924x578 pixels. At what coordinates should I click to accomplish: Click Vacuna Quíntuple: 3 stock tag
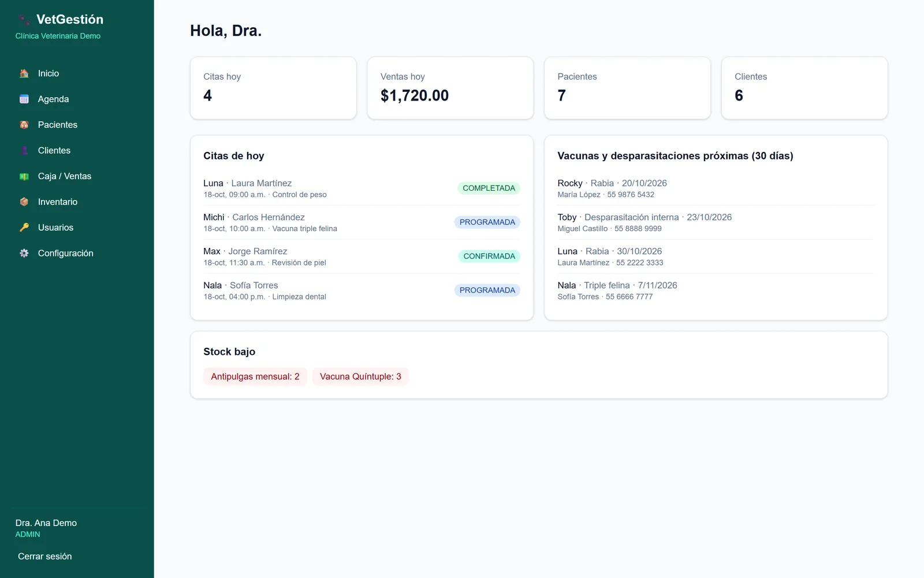360,376
